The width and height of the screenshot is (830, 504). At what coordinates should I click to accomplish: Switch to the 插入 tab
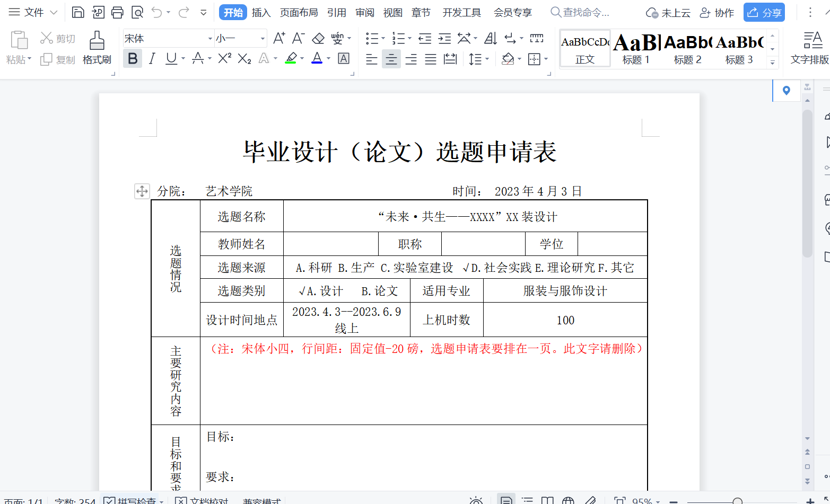(261, 13)
